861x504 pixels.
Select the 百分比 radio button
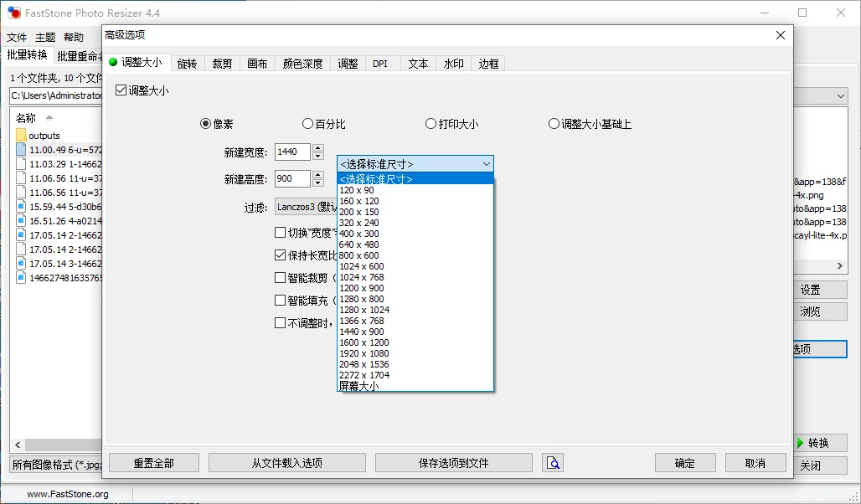click(308, 123)
